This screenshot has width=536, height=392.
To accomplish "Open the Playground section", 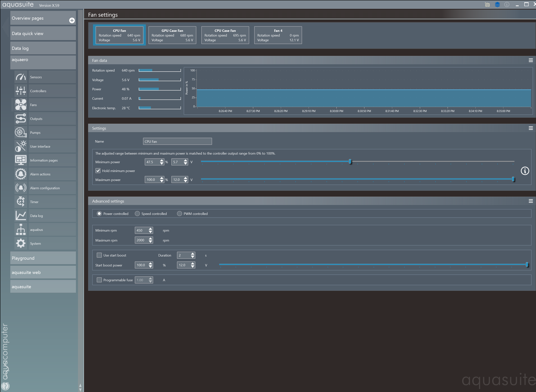I will [x=43, y=258].
